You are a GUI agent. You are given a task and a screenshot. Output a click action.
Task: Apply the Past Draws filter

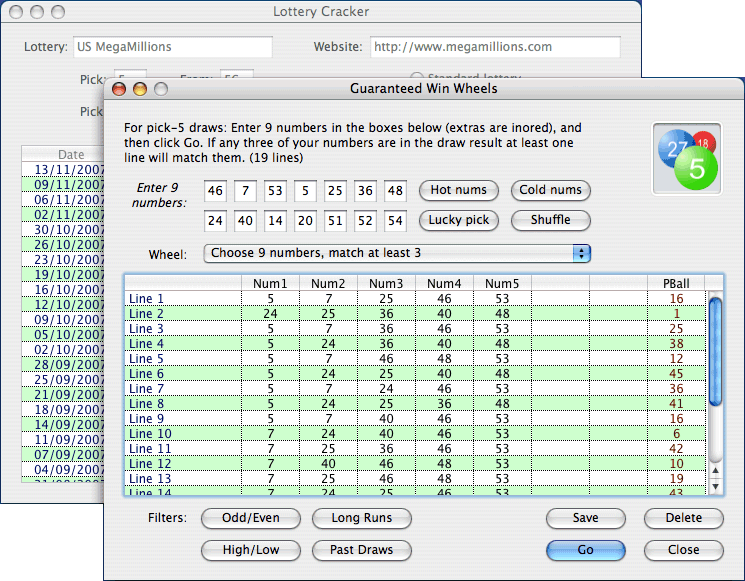pyautogui.click(x=361, y=550)
